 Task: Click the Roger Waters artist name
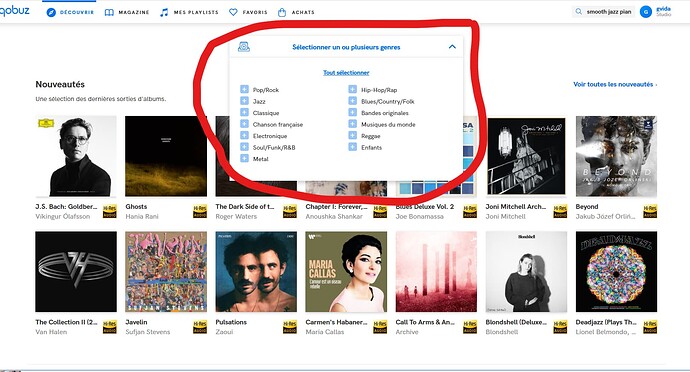click(x=236, y=216)
